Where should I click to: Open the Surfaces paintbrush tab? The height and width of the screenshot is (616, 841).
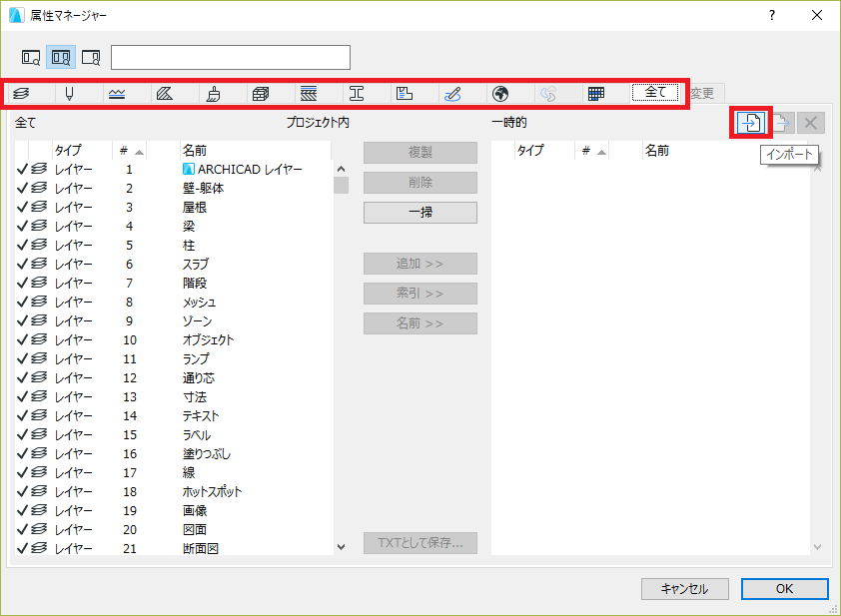(213, 94)
